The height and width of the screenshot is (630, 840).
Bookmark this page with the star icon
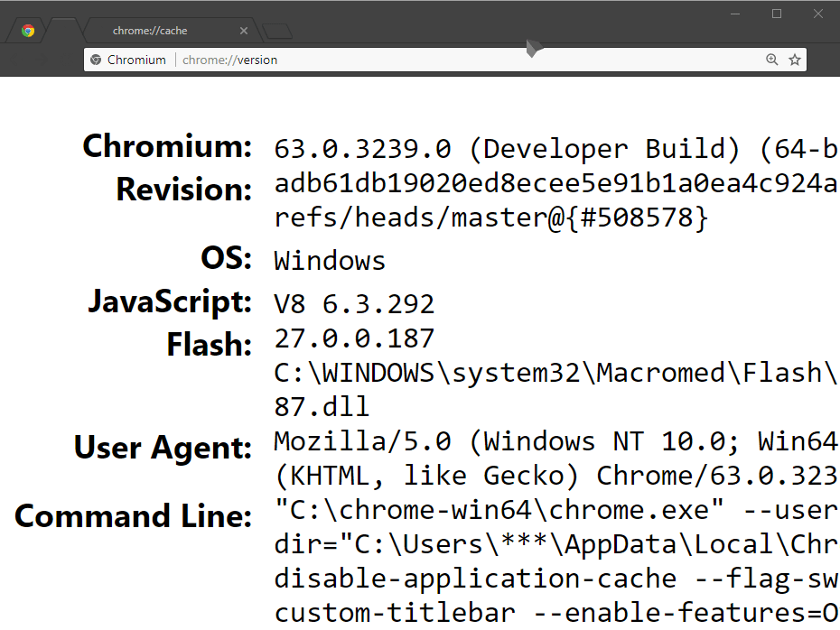pyautogui.click(x=795, y=60)
